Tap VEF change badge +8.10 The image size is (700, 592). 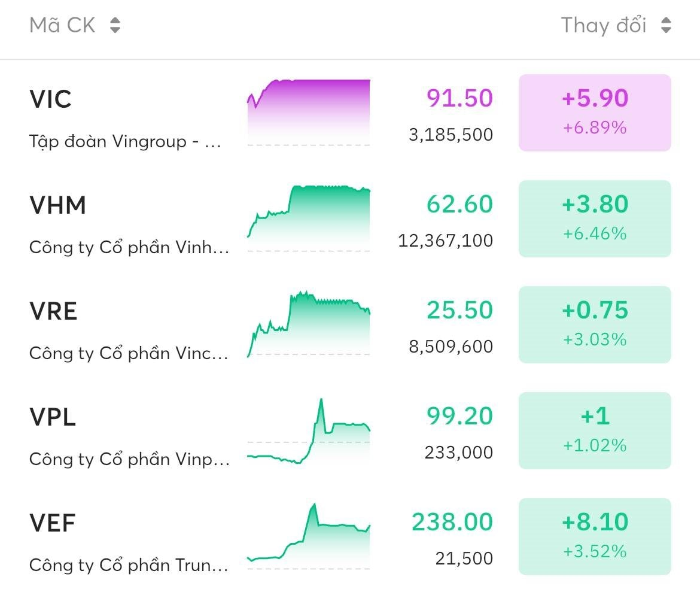tap(595, 536)
